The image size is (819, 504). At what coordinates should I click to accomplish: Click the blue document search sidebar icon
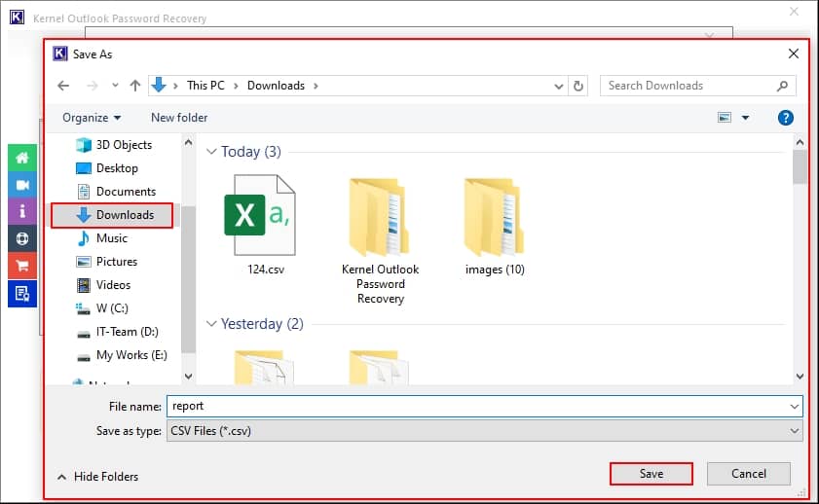[22, 292]
